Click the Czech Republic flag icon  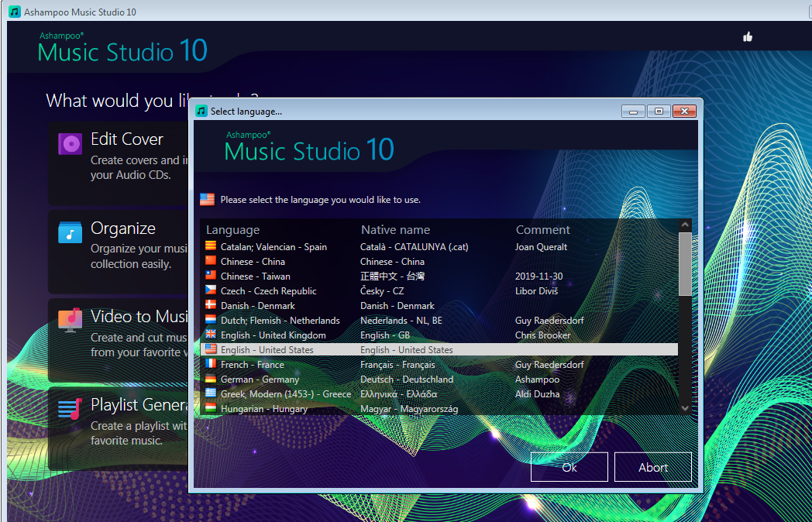tap(211, 290)
